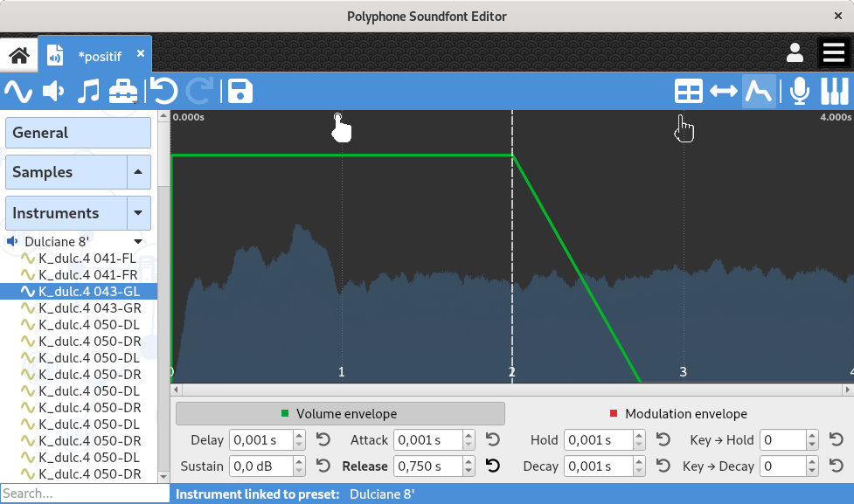Save the soundfont with floppy icon
This screenshot has height=504, width=854.
click(240, 91)
